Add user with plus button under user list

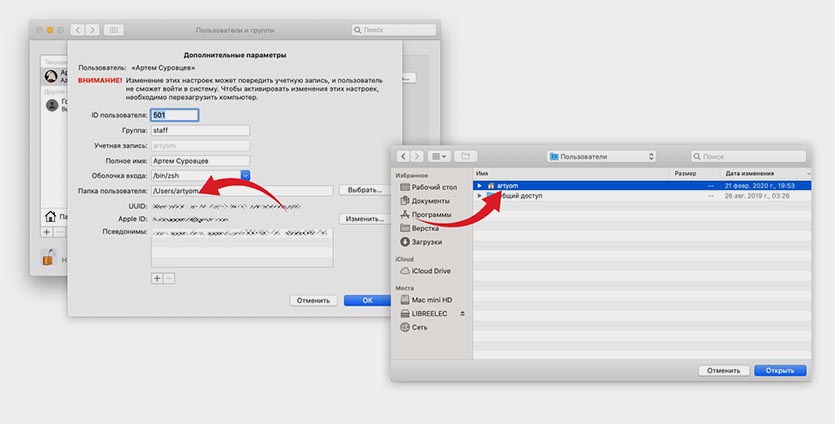[x=47, y=232]
